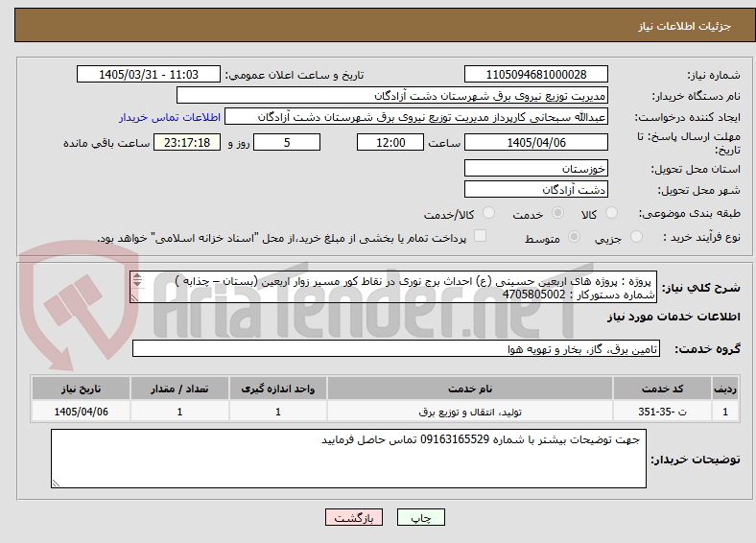Click the description textarea resize handle
The width and height of the screenshot is (756, 543).
(134, 299)
